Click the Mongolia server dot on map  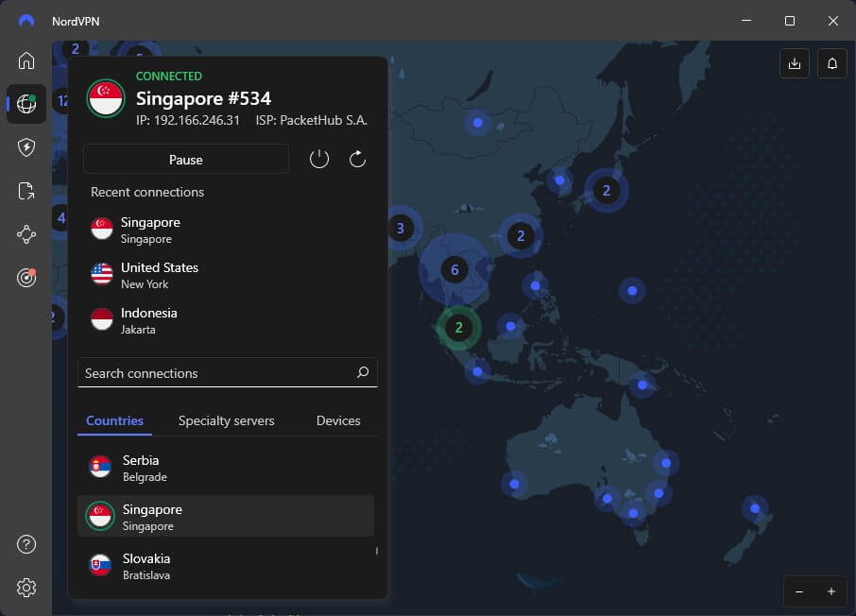(x=478, y=122)
